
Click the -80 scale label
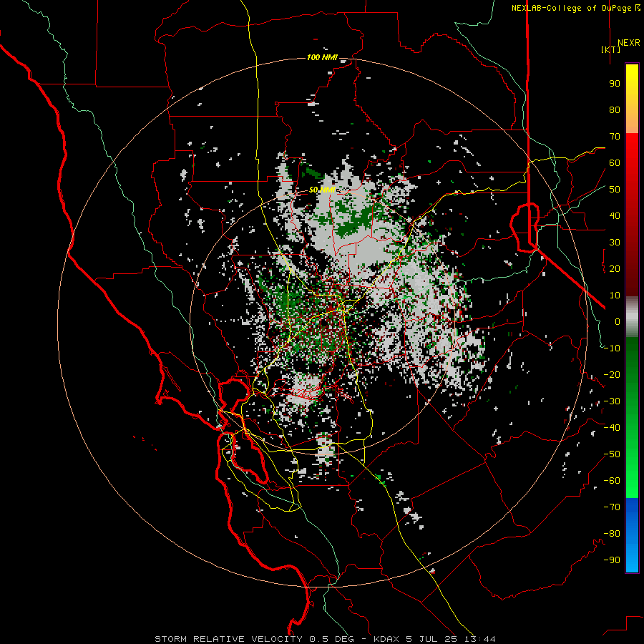pos(612,534)
